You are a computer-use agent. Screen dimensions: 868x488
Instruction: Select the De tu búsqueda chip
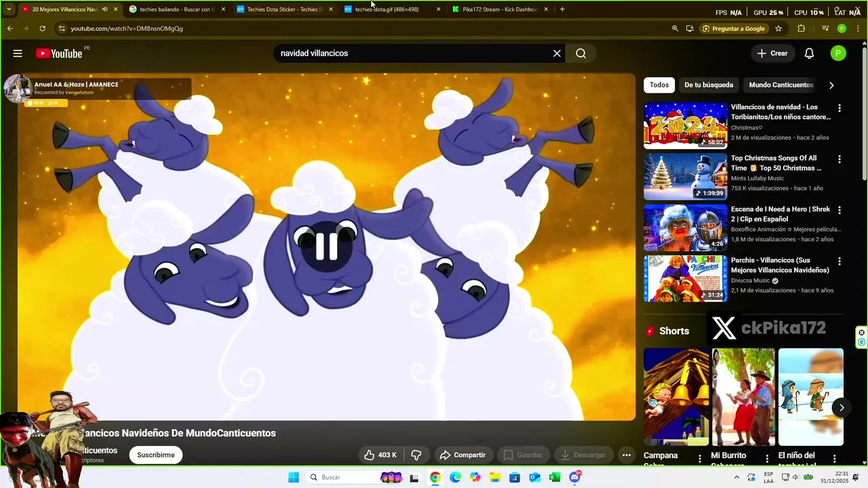point(709,85)
